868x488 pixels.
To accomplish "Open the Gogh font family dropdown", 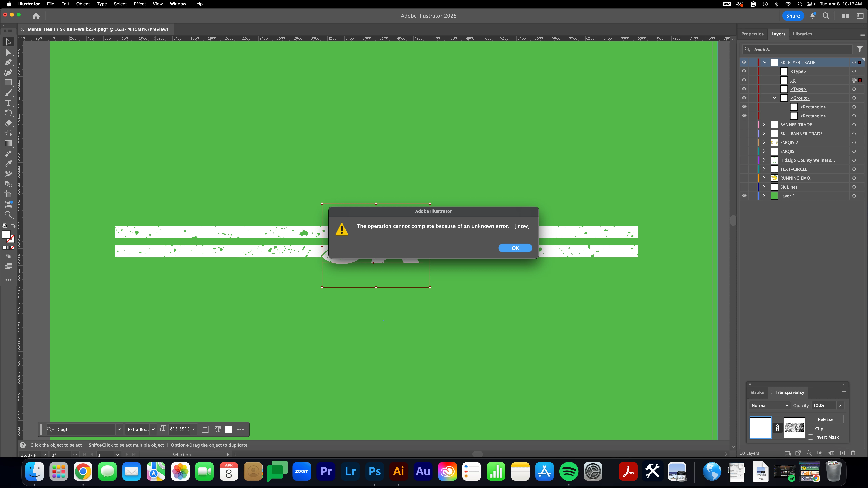I will click(x=119, y=429).
